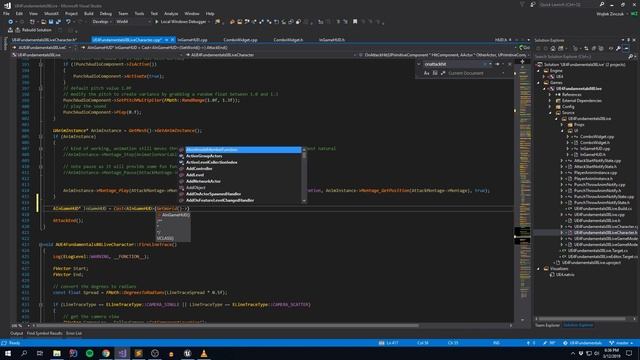Open the Win64 platform dropdown
Viewport: 640px width, 360px height.
(133, 22)
